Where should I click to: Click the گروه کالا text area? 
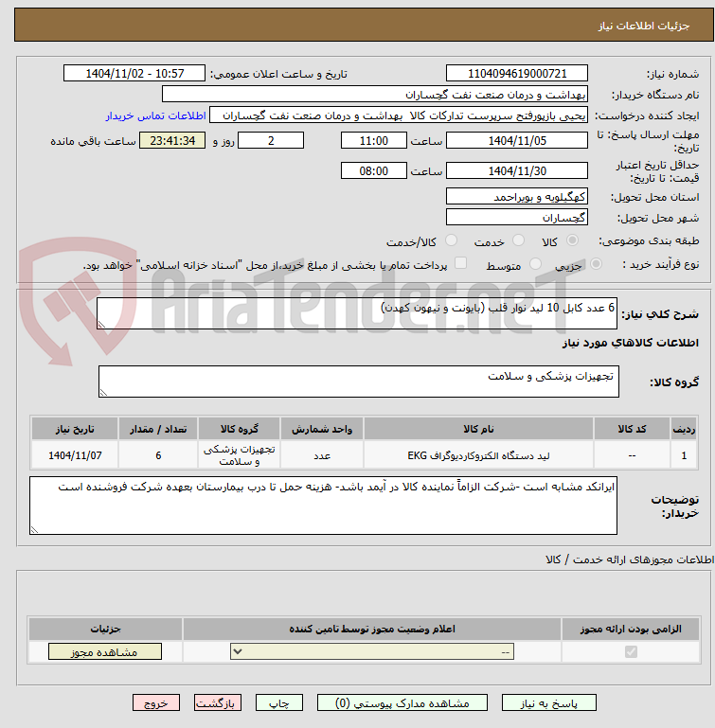pos(359,382)
